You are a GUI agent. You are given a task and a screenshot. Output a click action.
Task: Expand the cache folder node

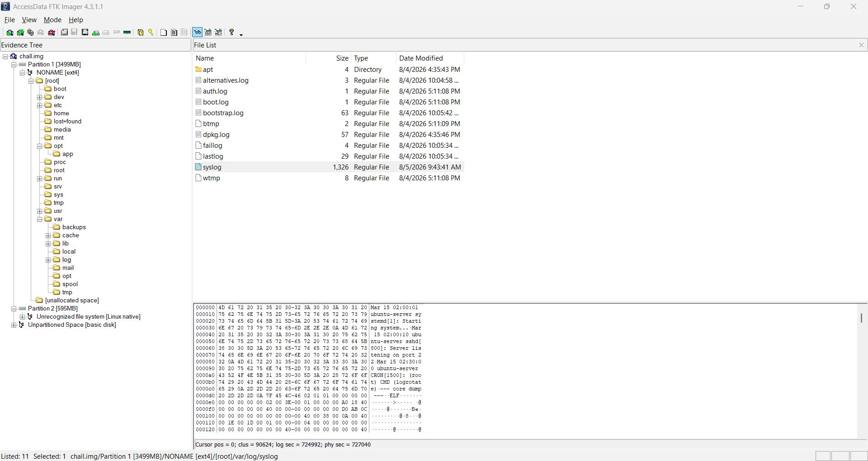click(x=48, y=235)
